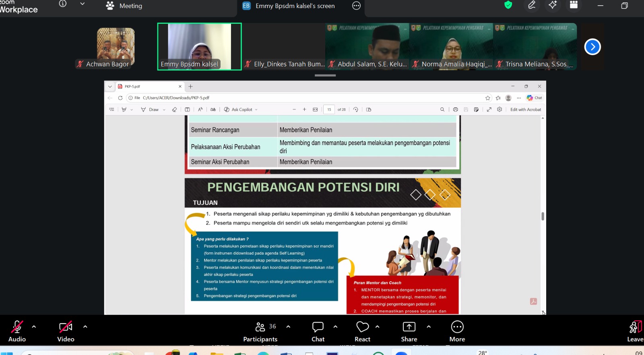Image resolution: width=644 pixels, height=355 pixels.
Task: Open the AI Companion sparkle icon
Action: [x=553, y=5]
